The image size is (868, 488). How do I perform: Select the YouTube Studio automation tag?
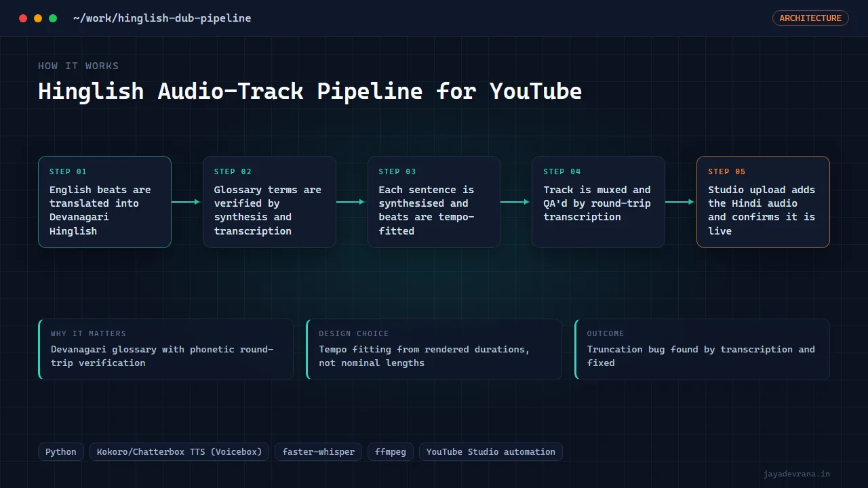point(491,452)
